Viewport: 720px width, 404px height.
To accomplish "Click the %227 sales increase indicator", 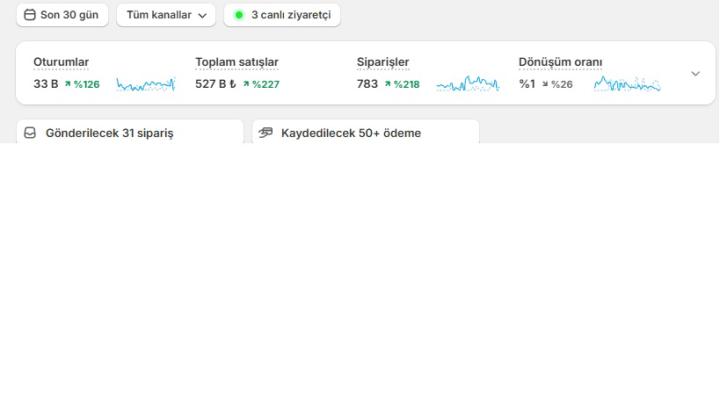I will click(261, 84).
